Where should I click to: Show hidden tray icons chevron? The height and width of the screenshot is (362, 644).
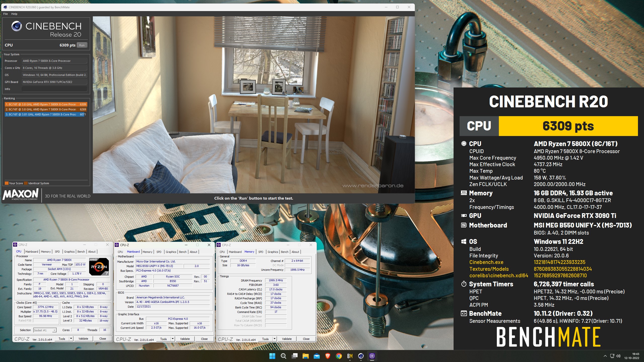click(605, 356)
